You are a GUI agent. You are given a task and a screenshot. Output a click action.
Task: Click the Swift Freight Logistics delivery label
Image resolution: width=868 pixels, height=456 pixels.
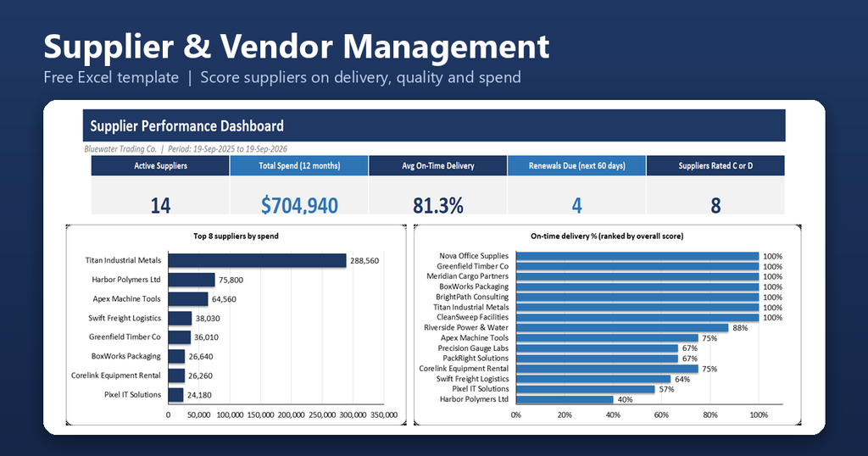pos(472,379)
